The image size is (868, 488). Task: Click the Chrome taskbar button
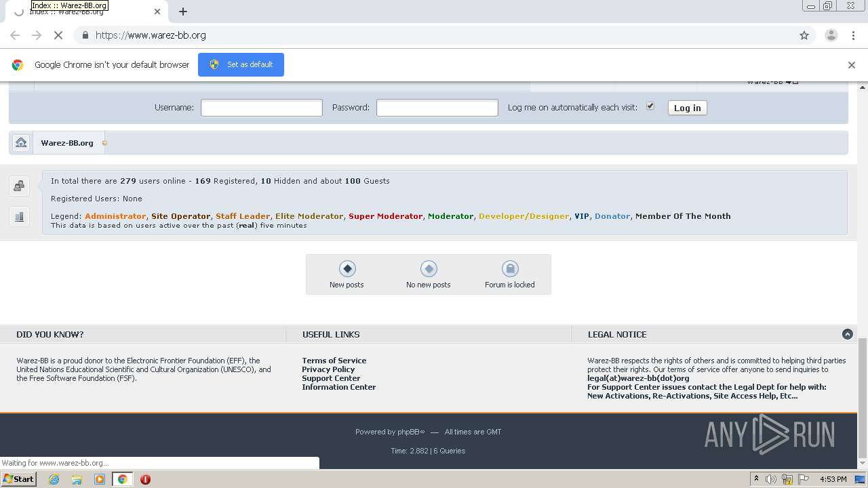123,479
